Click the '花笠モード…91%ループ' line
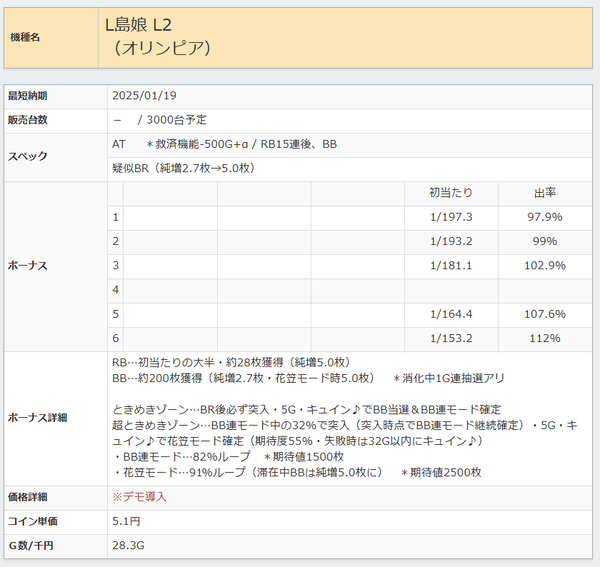The image size is (600, 567). 298,472
